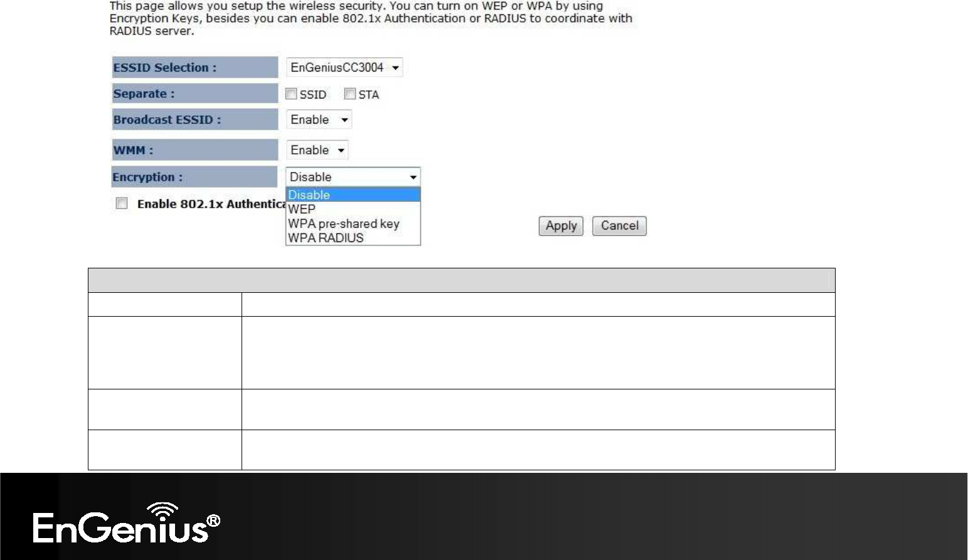Tick the STA separate checkbox
Image resolution: width=968 pixels, height=560 pixels.
click(350, 94)
